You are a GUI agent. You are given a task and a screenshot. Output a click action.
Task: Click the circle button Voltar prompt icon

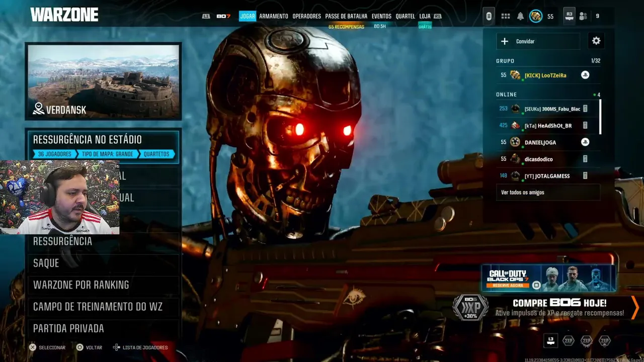[x=79, y=347]
